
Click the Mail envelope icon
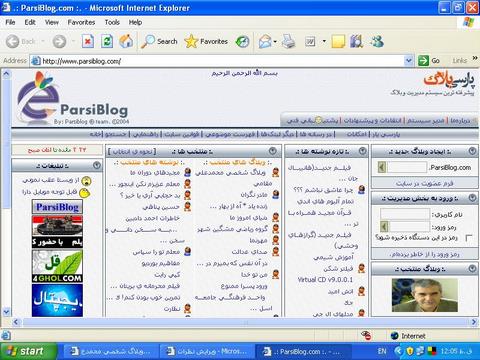[265, 42]
